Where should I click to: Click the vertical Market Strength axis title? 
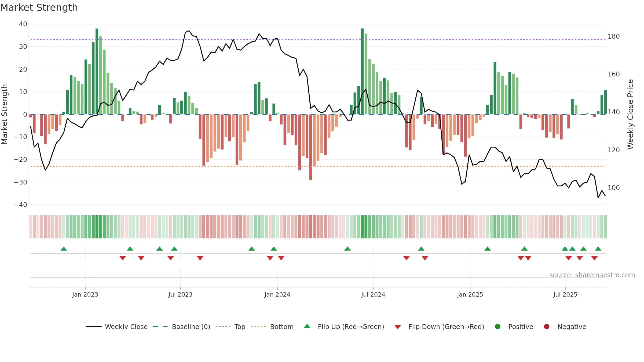(4, 114)
